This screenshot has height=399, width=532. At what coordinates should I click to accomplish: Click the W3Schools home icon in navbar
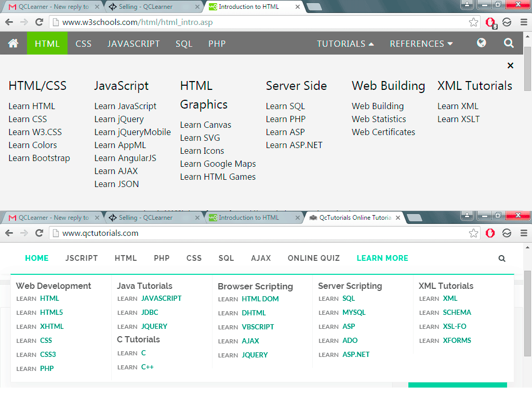coord(14,44)
